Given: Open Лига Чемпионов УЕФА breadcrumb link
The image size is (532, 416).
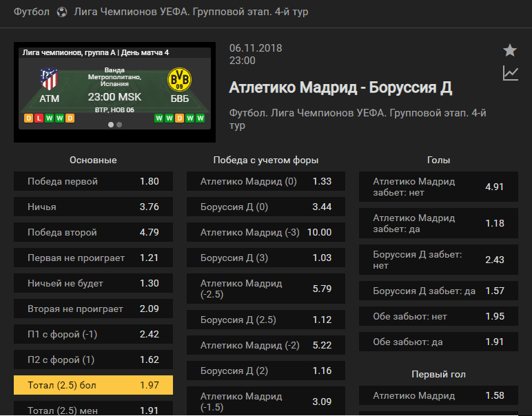Looking at the screenshot, I should [x=191, y=12].
